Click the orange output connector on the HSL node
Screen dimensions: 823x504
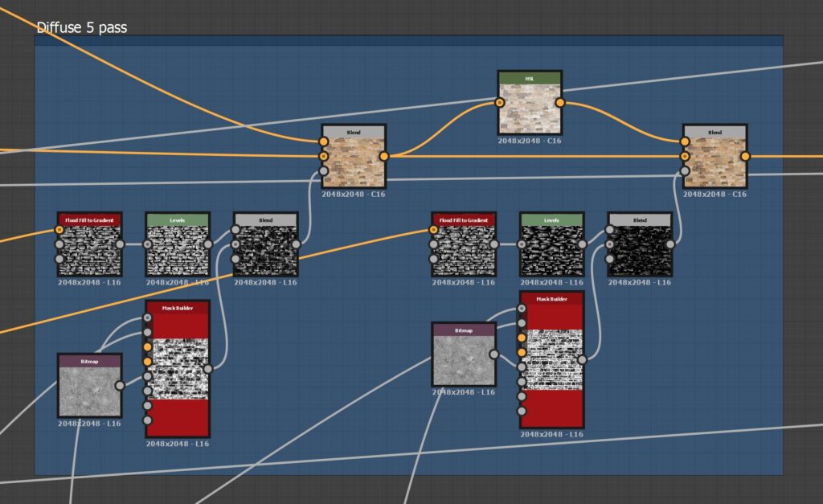561,104
